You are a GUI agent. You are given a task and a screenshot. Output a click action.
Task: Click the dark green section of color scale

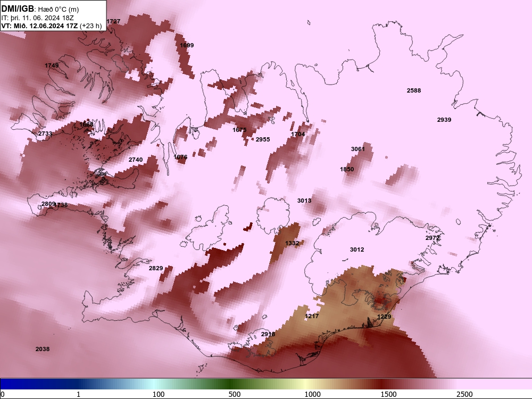(231, 384)
